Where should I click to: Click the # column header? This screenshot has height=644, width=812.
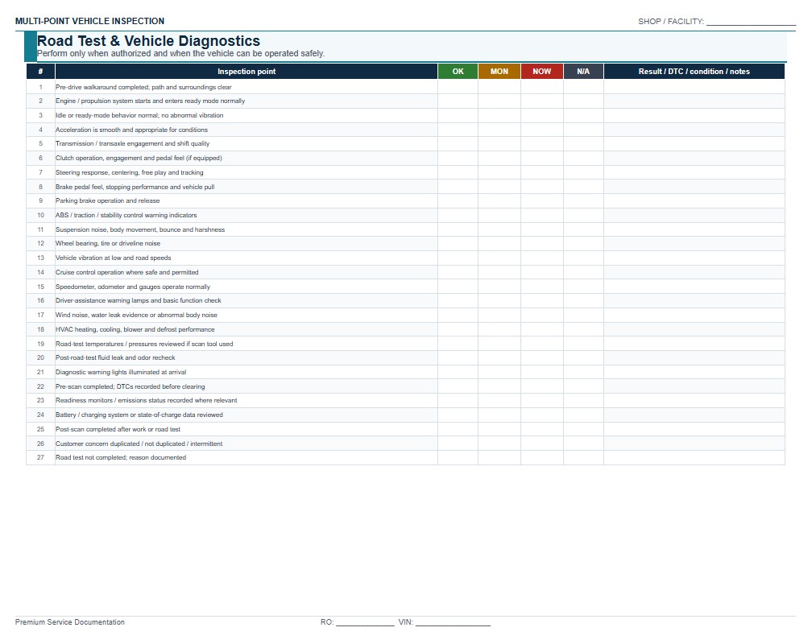tap(40, 72)
